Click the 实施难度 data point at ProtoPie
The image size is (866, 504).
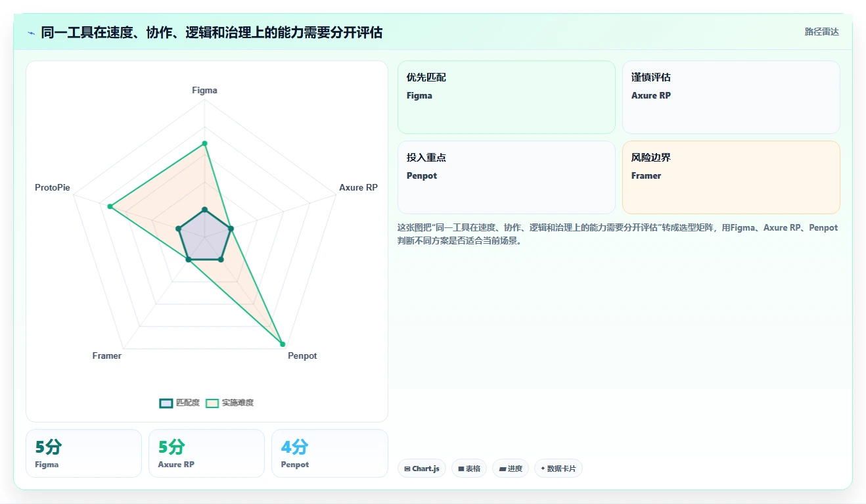click(x=110, y=207)
